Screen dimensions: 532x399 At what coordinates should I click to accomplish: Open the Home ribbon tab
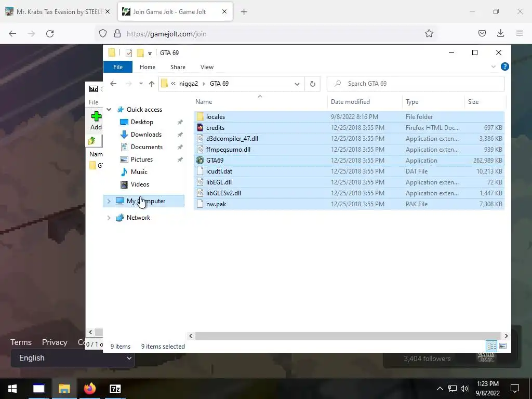click(x=147, y=67)
